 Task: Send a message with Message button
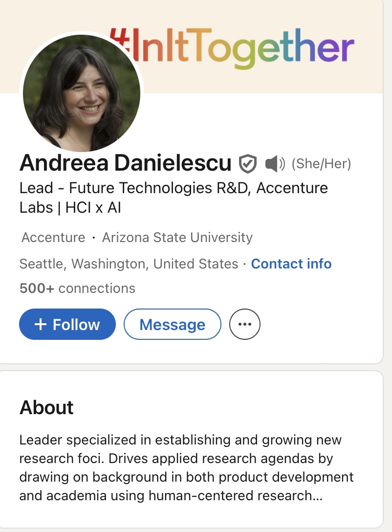(x=172, y=324)
